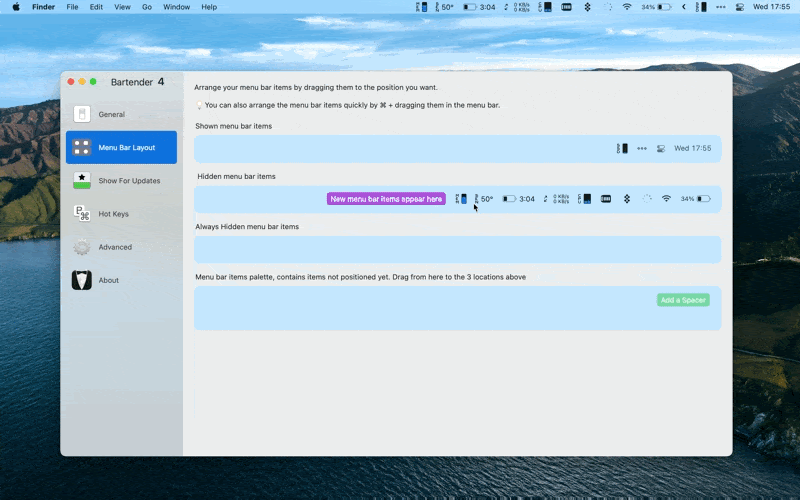Select the KB/s network speed item in Hidden items row
The width and height of the screenshot is (800, 500).
(x=557, y=199)
